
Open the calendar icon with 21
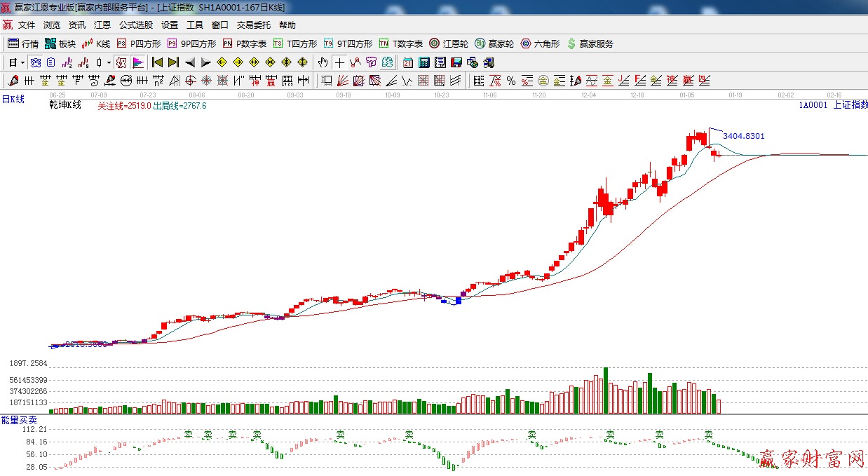point(407,62)
